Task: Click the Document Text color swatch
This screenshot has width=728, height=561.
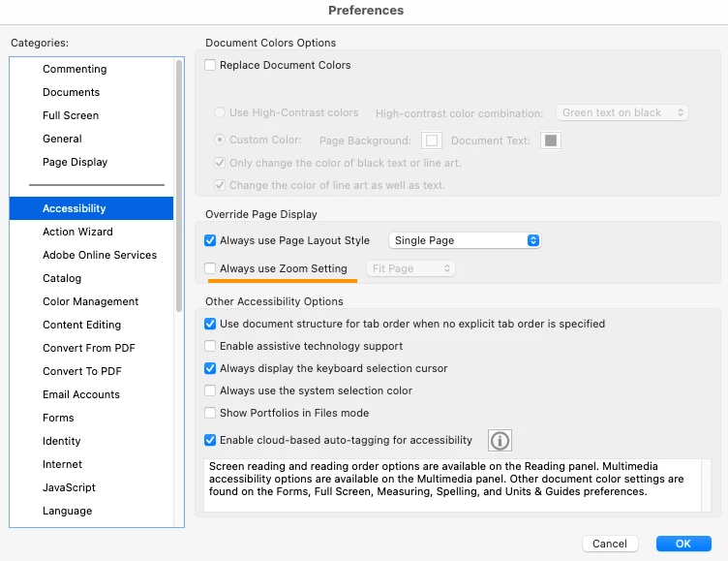Action: [x=551, y=140]
